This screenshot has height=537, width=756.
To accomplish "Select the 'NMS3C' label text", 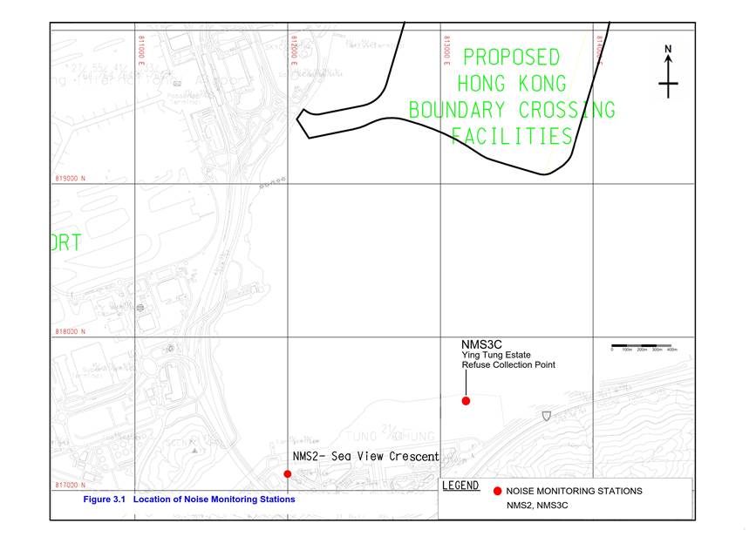I will click(x=481, y=344).
